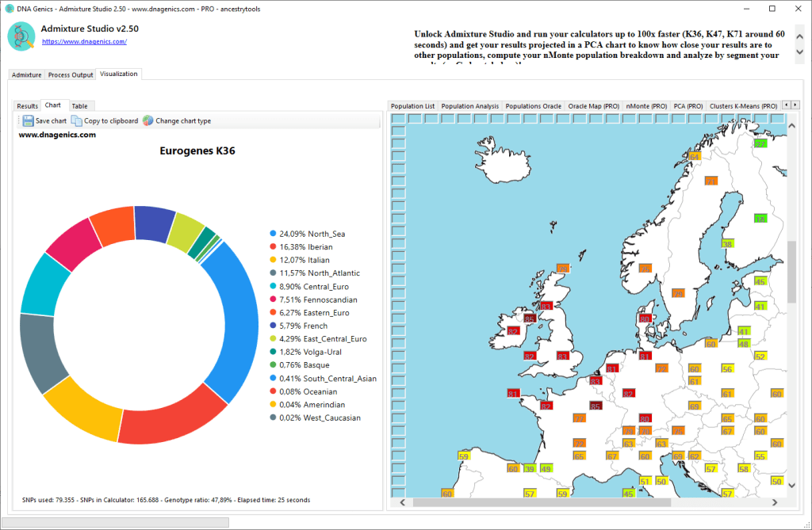The image size is (812, 530).
Task: Click the Copy to clipboard icon
Action: click(x=76, y=121)
